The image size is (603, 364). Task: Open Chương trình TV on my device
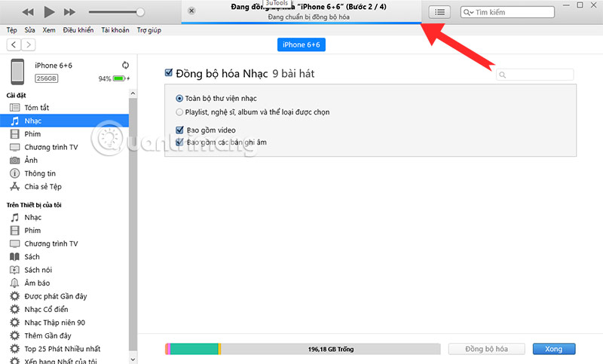click(x=65, y=243)
